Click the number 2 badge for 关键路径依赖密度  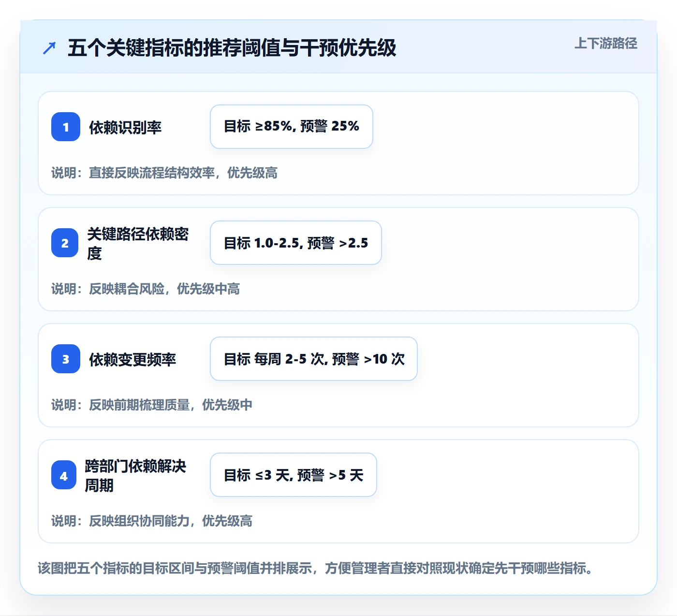[65, 243]
